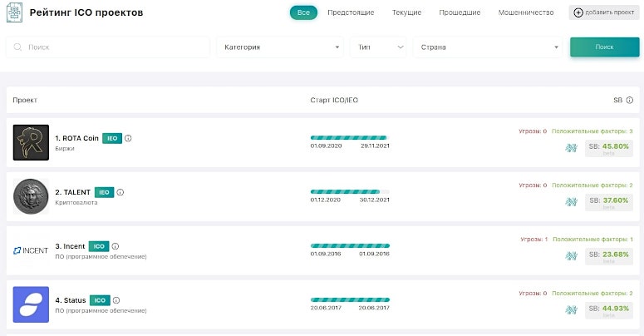Screen dimensions: 644x336
Task: Open the 1. ROTA Coin project link
Action: pos(76,138)
